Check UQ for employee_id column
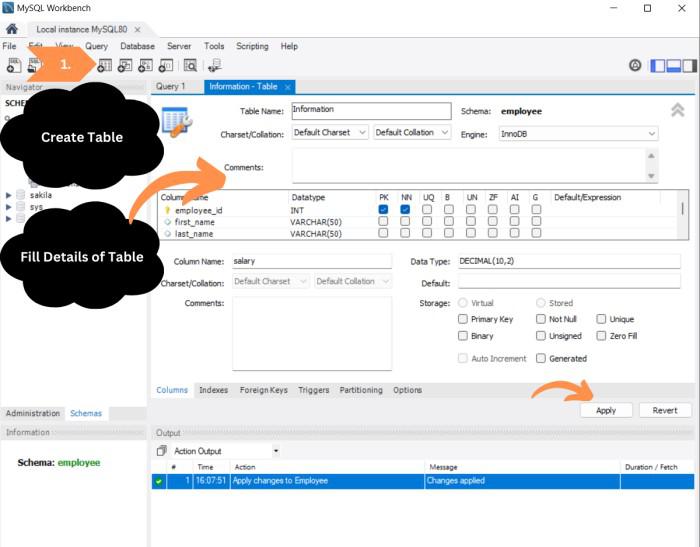Image resolution: width=700 pixels, height=547 pixels. (x=427, y=209)
